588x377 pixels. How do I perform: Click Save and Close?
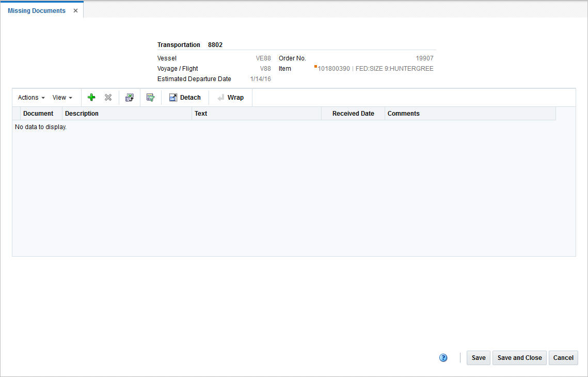(519, 357)
